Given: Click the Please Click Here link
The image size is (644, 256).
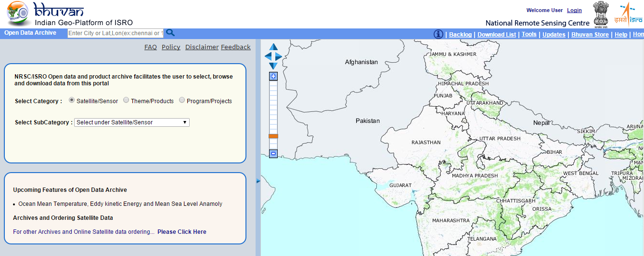Looking at the screenshot, I should [182, 232].
